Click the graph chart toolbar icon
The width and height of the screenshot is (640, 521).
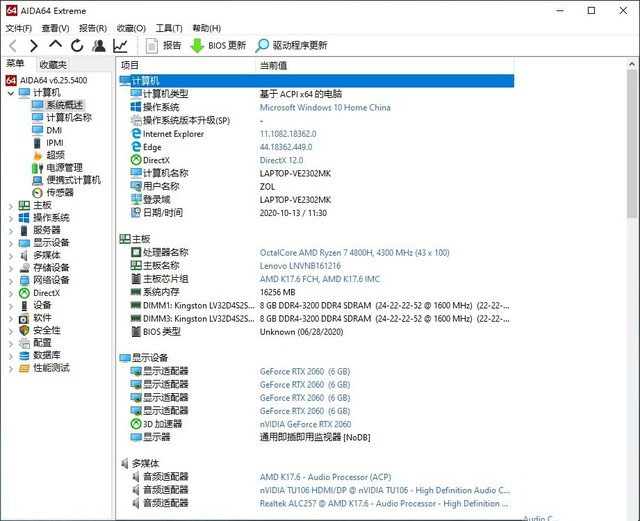[x=120, y=45]
